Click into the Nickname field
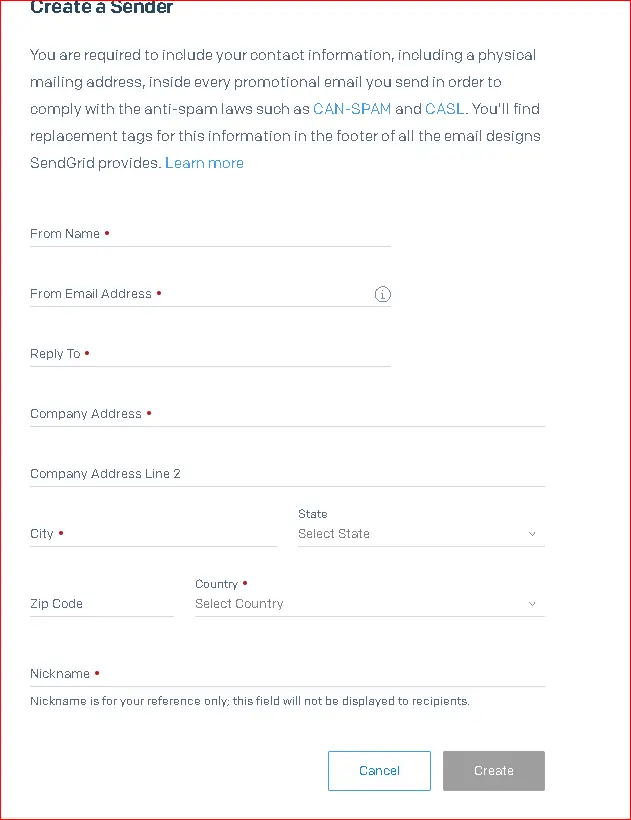The height and width of the screenshot is (820, 631). (287, 674)
